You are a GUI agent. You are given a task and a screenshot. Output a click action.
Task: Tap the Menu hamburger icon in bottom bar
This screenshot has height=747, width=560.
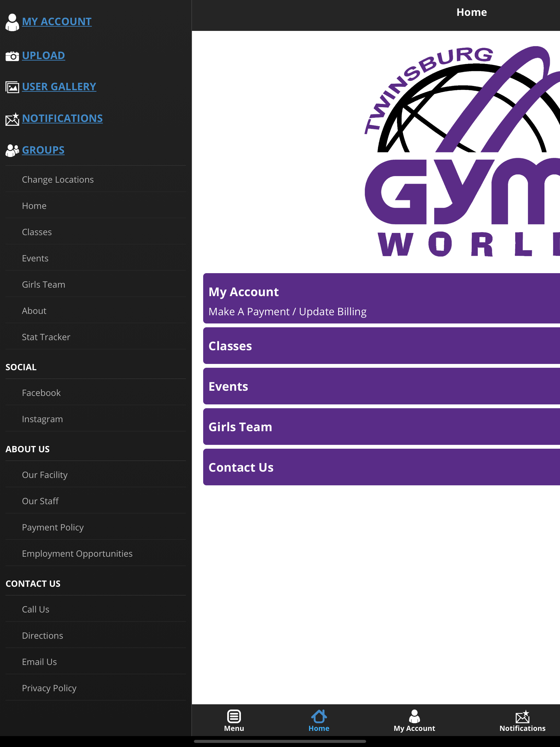(x=234, y=716)
